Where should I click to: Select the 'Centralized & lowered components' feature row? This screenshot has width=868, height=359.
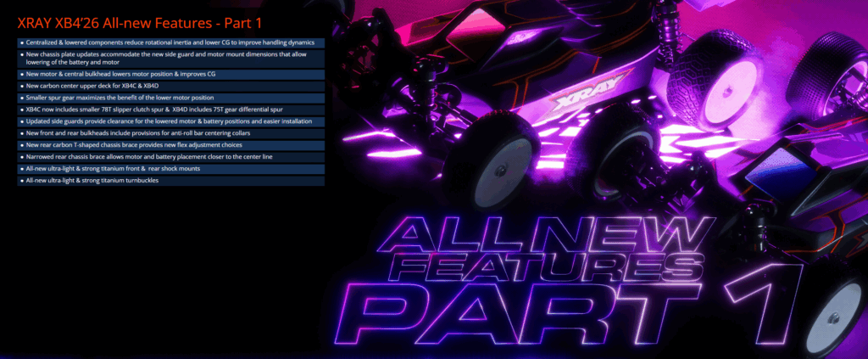tap(170, 42)
